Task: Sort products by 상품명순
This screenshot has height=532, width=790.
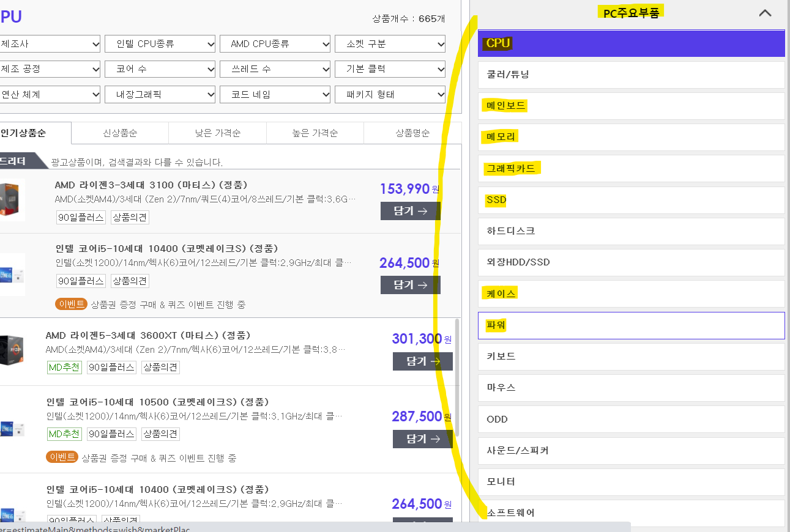Action: click(x=412, y=133)
